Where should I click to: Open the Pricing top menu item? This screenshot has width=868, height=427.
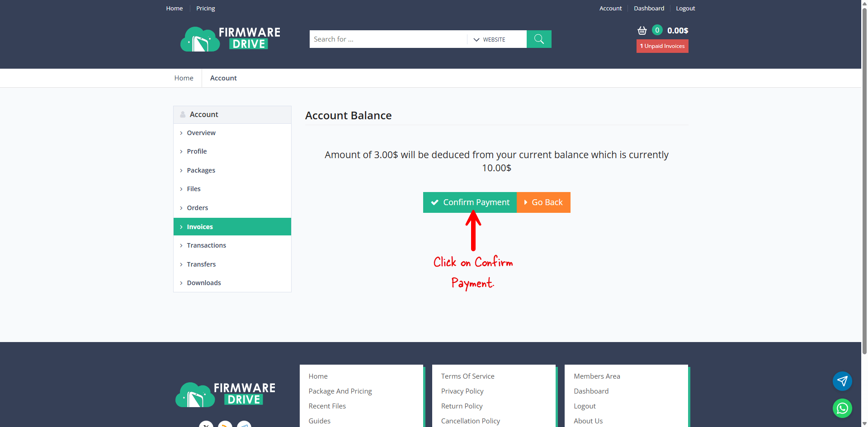click(205, 9)
